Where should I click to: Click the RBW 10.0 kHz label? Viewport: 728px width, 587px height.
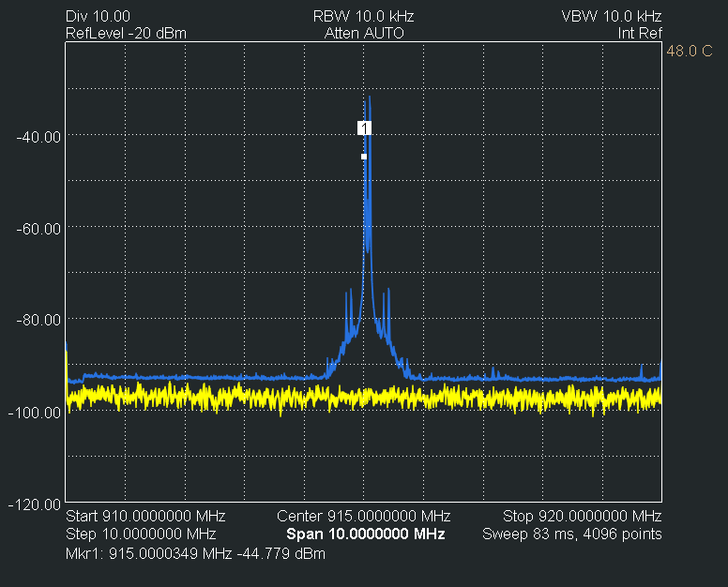point(364,16)
